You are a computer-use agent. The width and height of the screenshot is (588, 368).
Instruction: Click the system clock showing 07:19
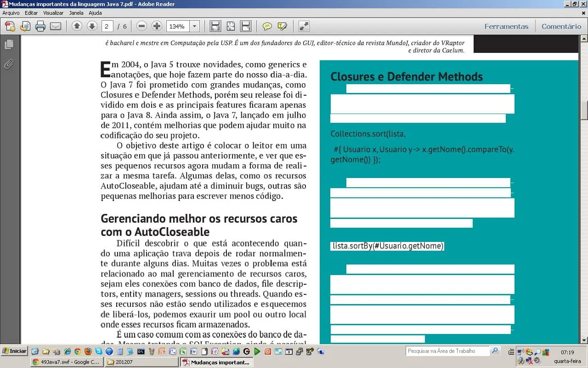[567, 352]
